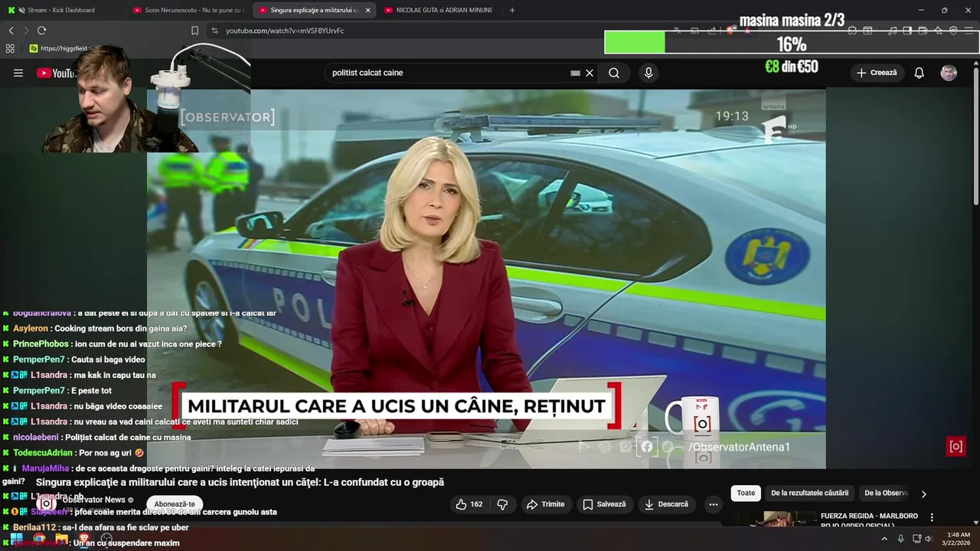
Task: Open the Observator News channel name link
Action: click(x=93, y=500)
